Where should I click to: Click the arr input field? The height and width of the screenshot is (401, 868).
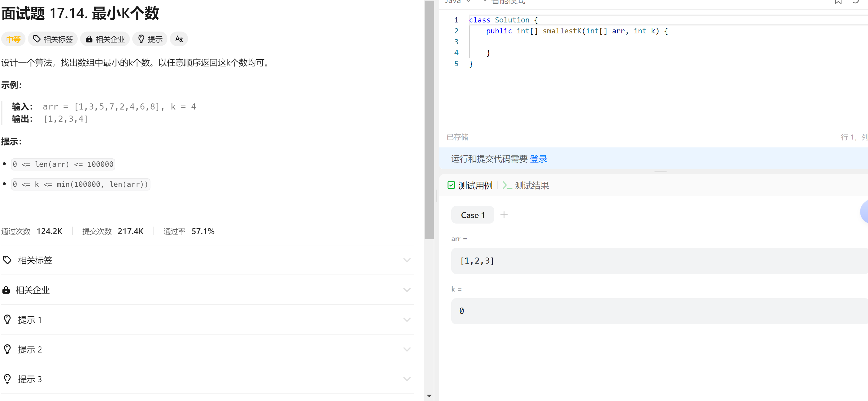(x=657, y=261)
